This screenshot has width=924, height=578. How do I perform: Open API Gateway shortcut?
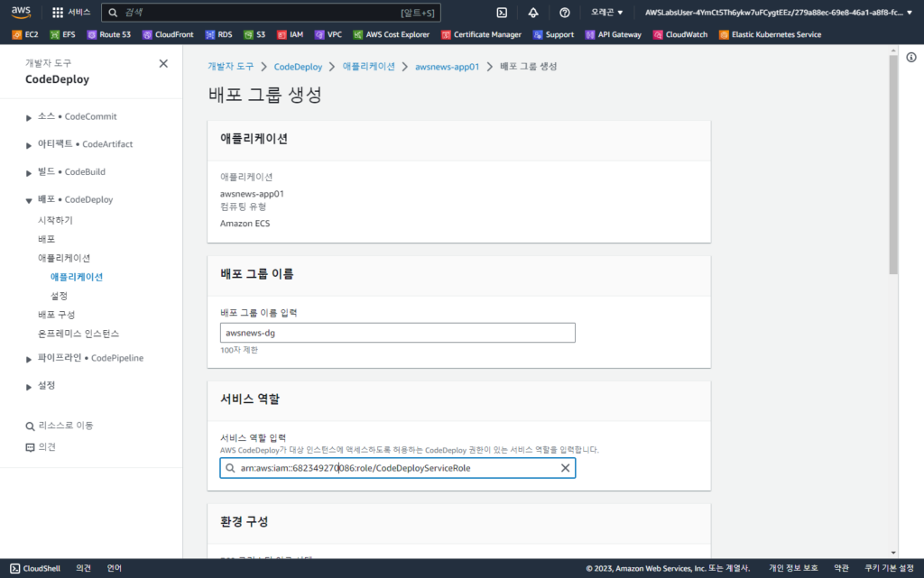(614, 35)
